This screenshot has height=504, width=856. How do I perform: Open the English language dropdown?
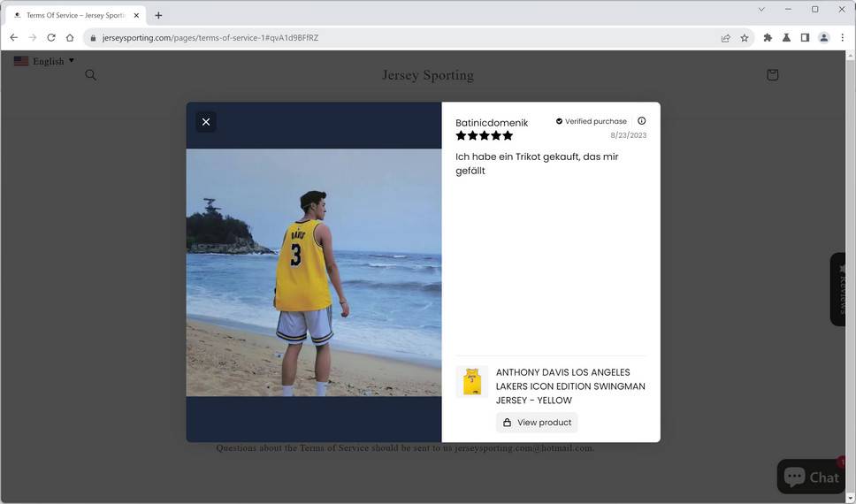click(52, 61)
